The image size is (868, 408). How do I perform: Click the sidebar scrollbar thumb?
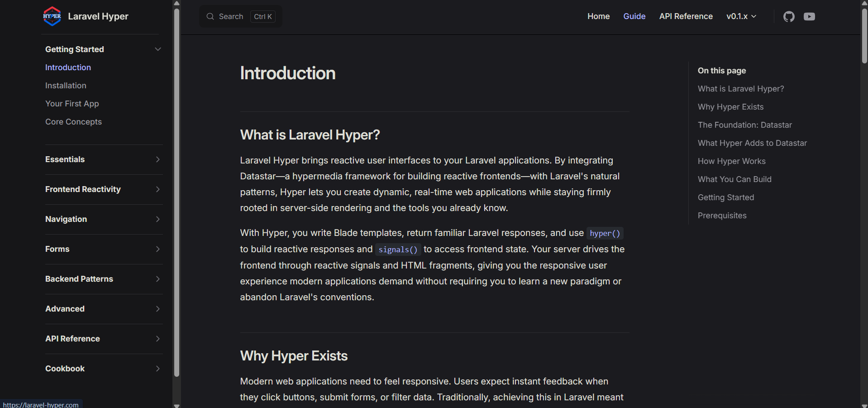coord(176,192)
